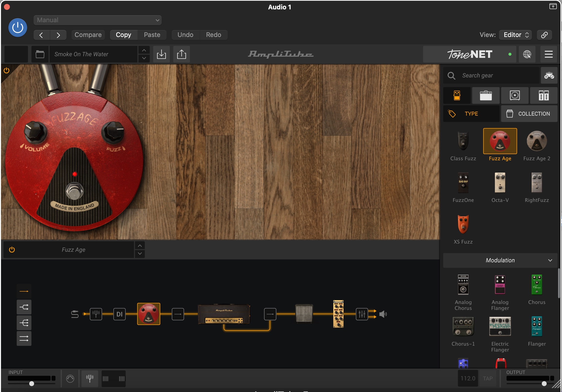Click the tuner block in signal chain
The width and height of the screenshot is (562, 392).
[x=96, y=314]
